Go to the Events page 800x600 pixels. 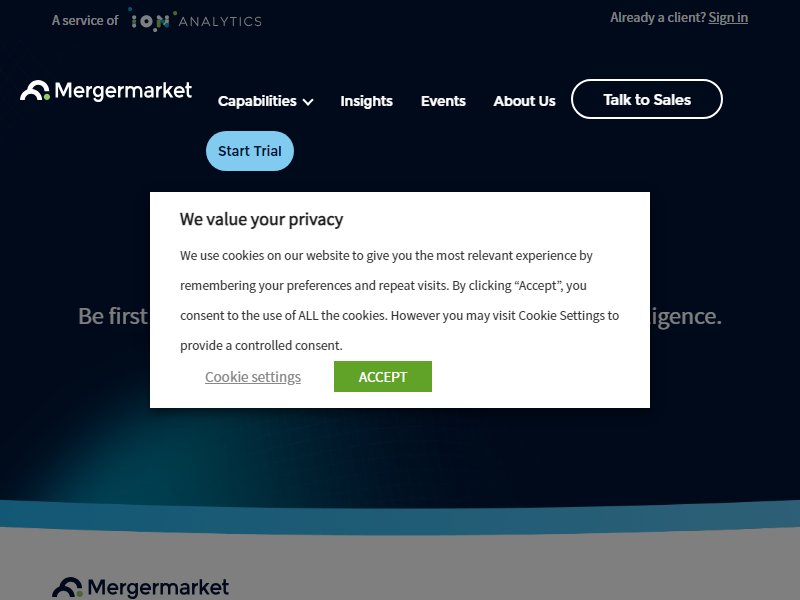tap(443, 101)
